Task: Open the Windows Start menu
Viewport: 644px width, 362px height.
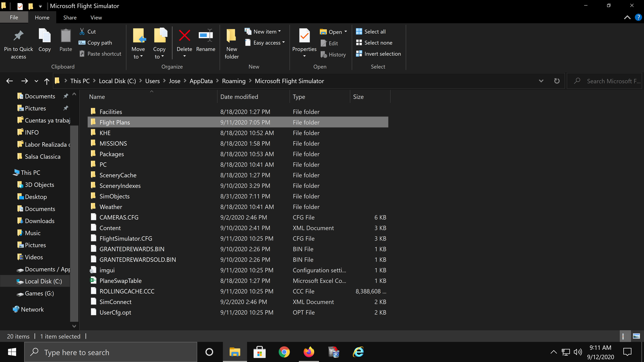Action: tap(12, 352)
